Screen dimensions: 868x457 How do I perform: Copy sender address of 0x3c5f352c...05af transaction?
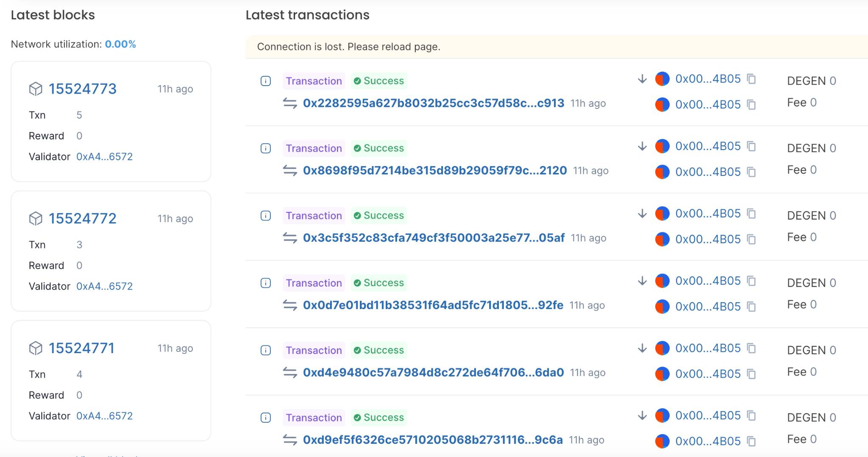pyautogui.click(x=751, y=214)
